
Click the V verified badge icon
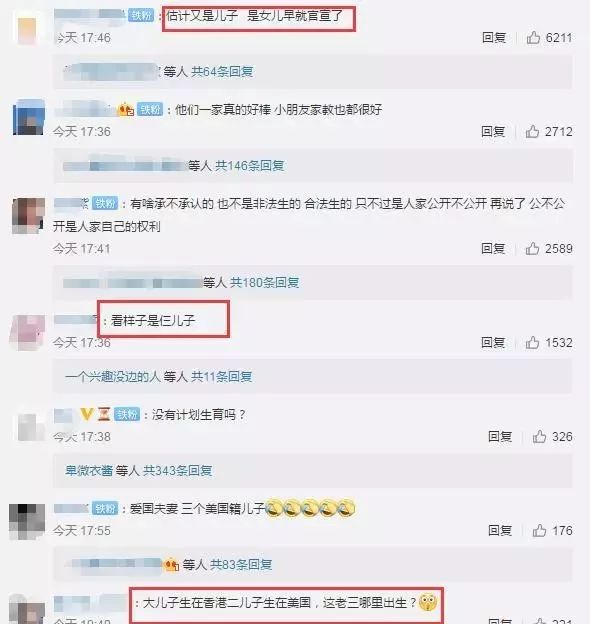(x=87, y=414)
